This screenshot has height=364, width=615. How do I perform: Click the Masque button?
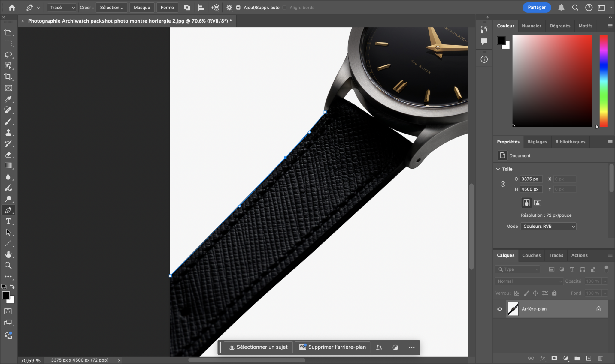(x=142, y=8)
